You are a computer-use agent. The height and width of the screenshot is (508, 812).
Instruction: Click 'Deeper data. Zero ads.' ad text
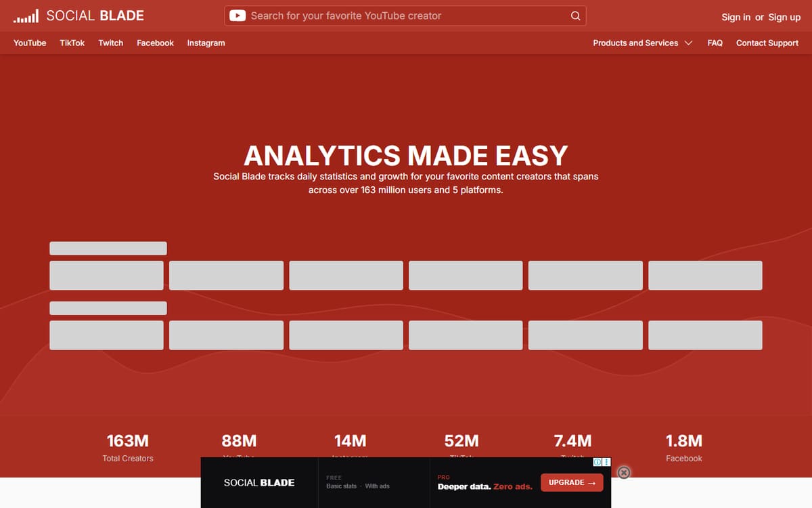click(x=485, y=486)
